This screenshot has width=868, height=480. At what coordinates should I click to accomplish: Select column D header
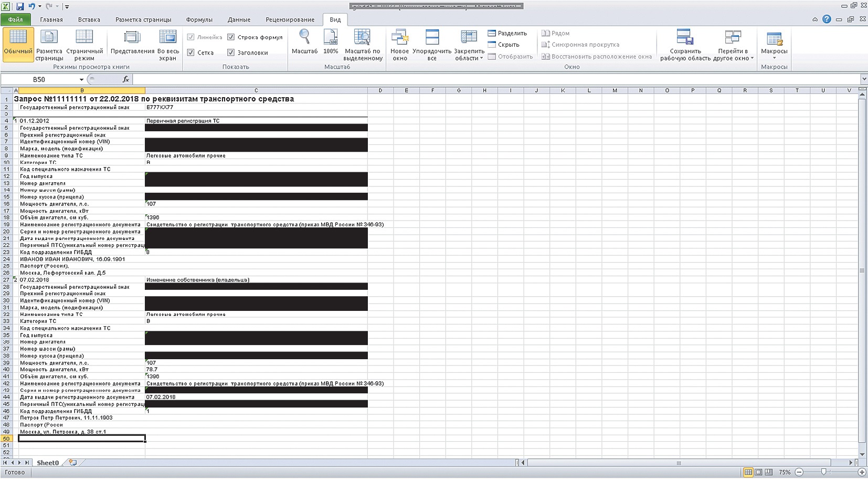[x=380, y=90]
